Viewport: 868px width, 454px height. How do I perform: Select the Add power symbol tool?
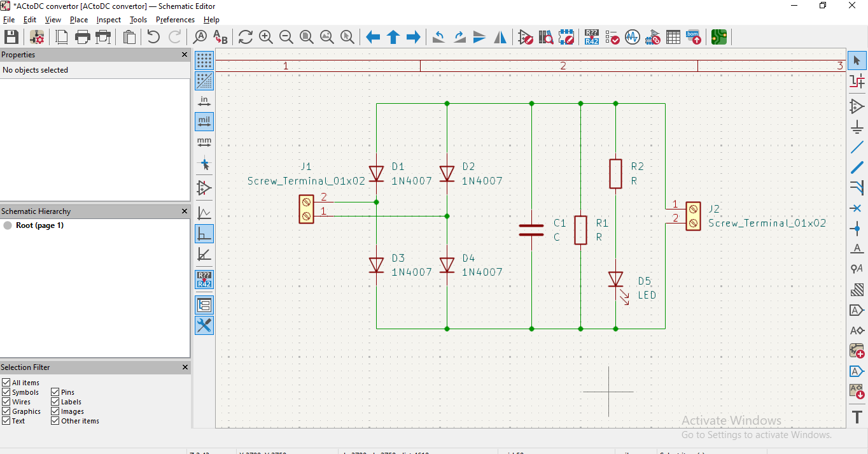coord(857,127)
